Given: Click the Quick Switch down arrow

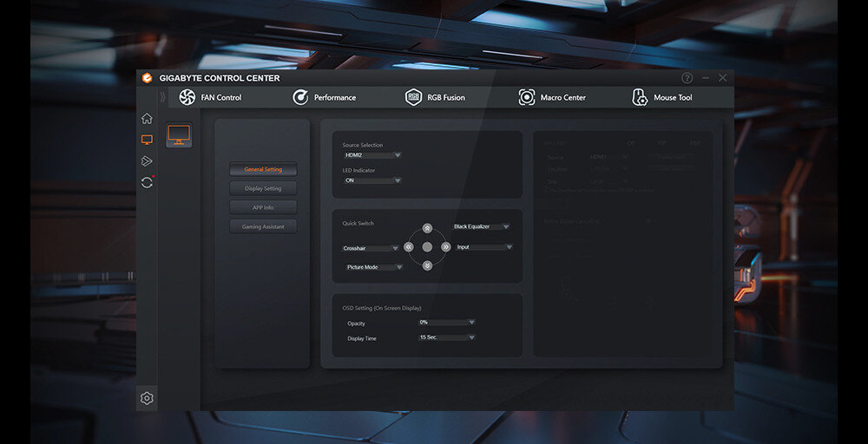Looking at the screenshot, I should (x=427, y=266).
